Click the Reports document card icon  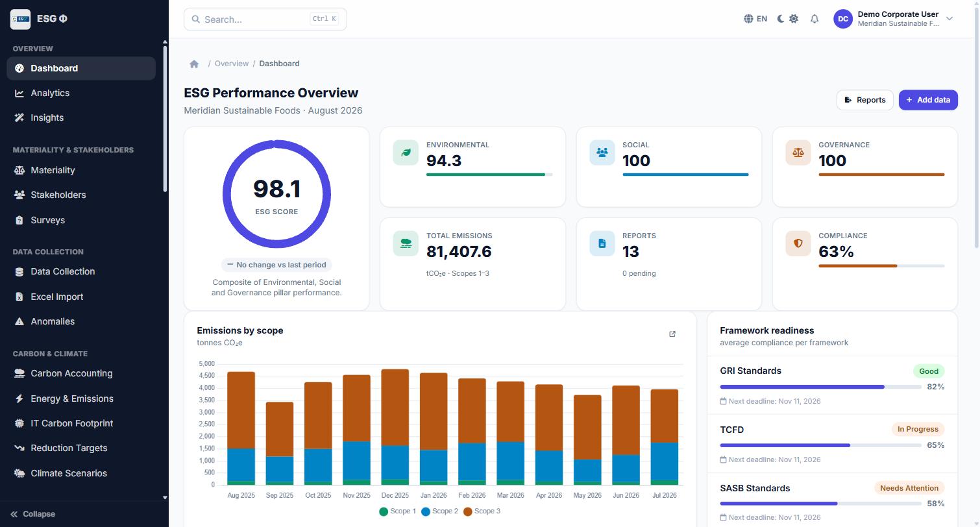coord(602,243)
